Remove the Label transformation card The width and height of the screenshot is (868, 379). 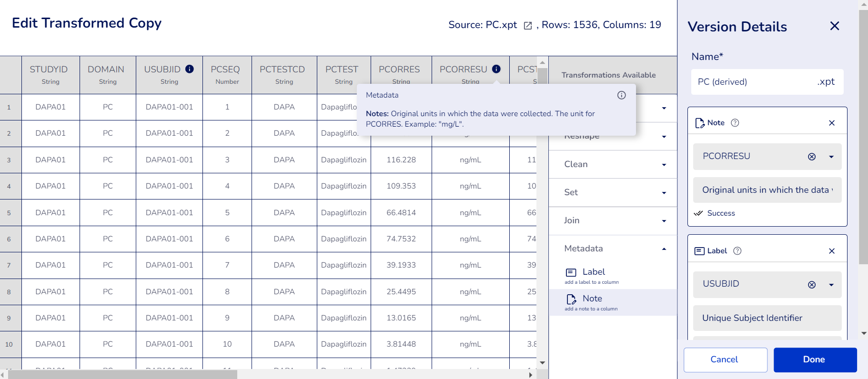point(832,251)
